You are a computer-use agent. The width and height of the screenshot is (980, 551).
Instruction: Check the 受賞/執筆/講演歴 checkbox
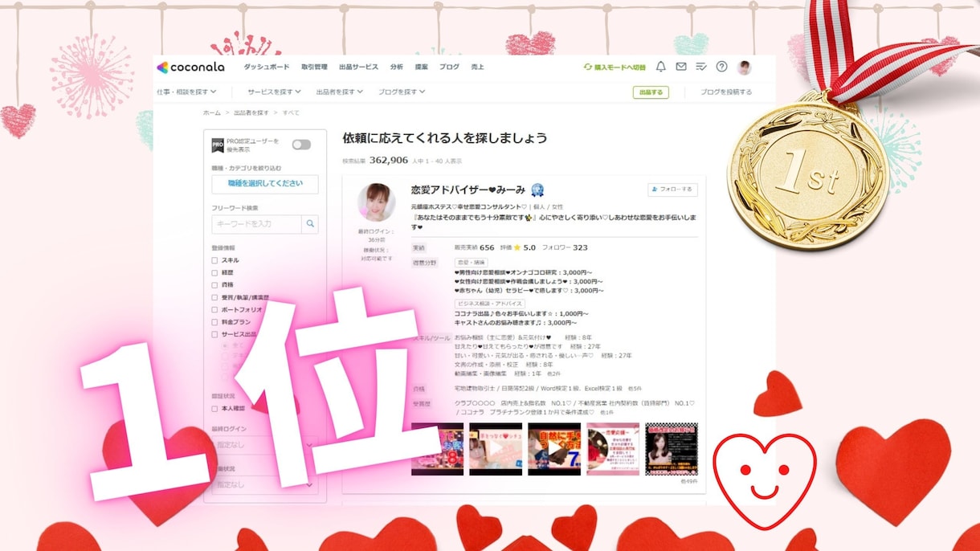(x=214, y=297)
